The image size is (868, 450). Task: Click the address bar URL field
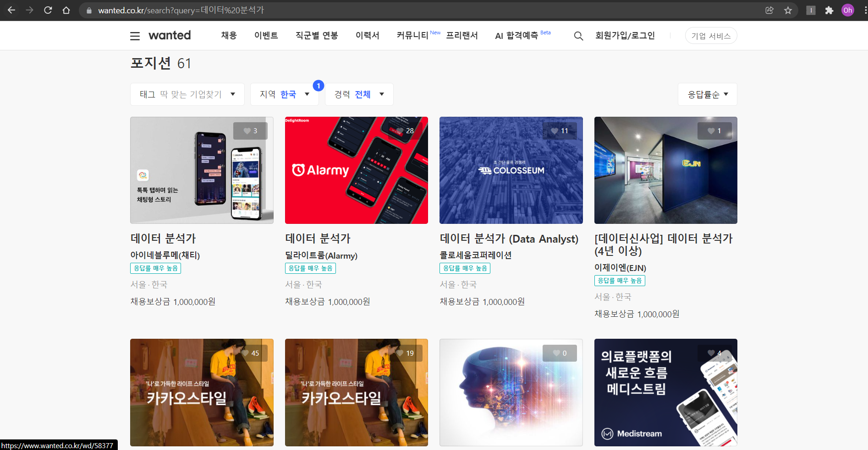[x=422, y=10]
